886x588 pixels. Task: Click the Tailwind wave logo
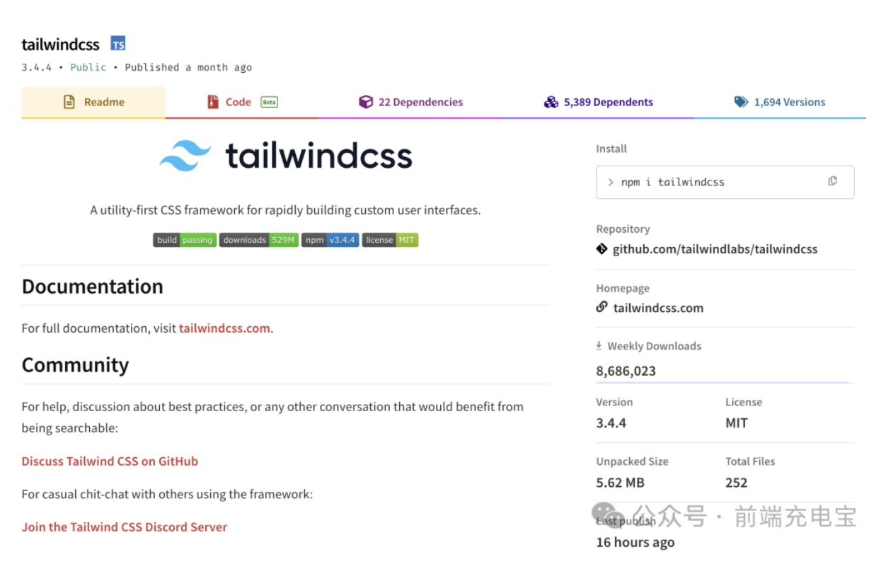[185, 156]
